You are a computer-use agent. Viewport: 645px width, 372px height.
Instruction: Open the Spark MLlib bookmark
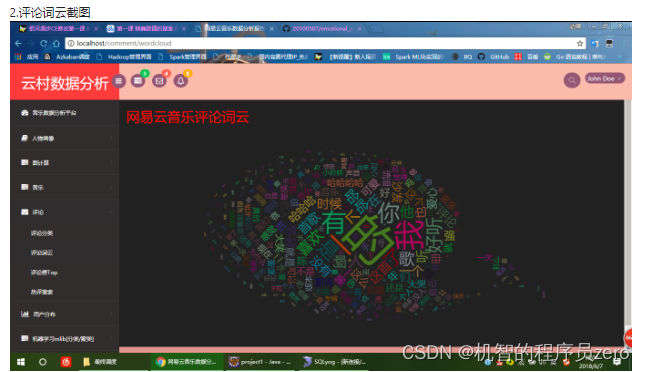point(413,57)
